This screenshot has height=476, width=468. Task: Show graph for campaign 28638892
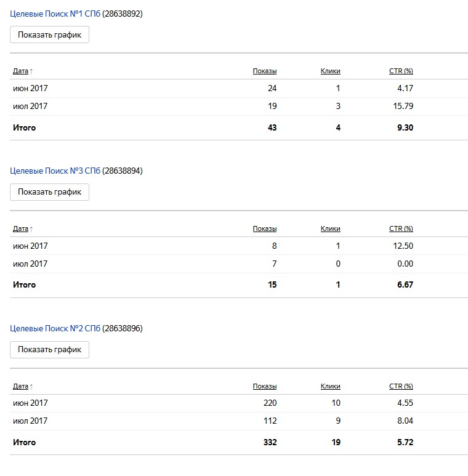49,34
